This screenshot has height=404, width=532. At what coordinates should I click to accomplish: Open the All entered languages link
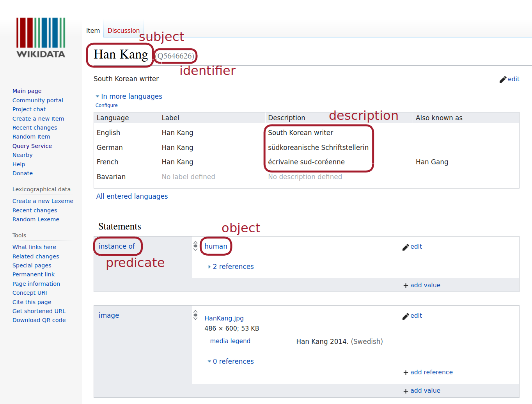(132, 196)
